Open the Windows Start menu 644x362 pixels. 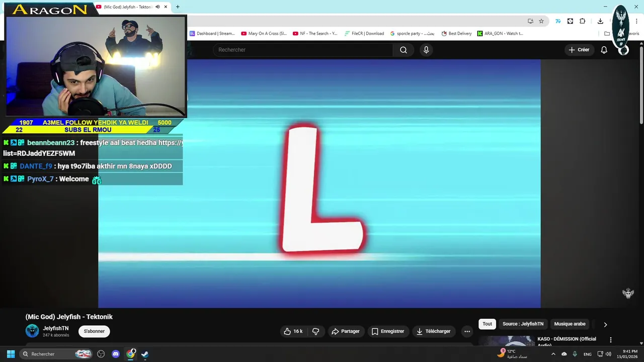[11, 354]
